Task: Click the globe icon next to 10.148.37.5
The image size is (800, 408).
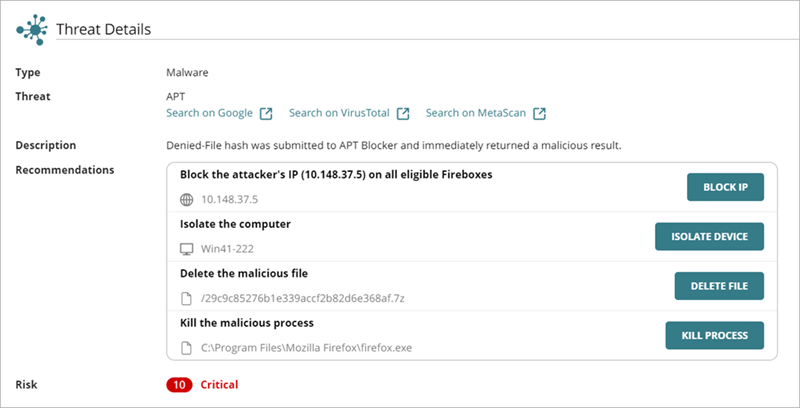Action: point(186,200)
